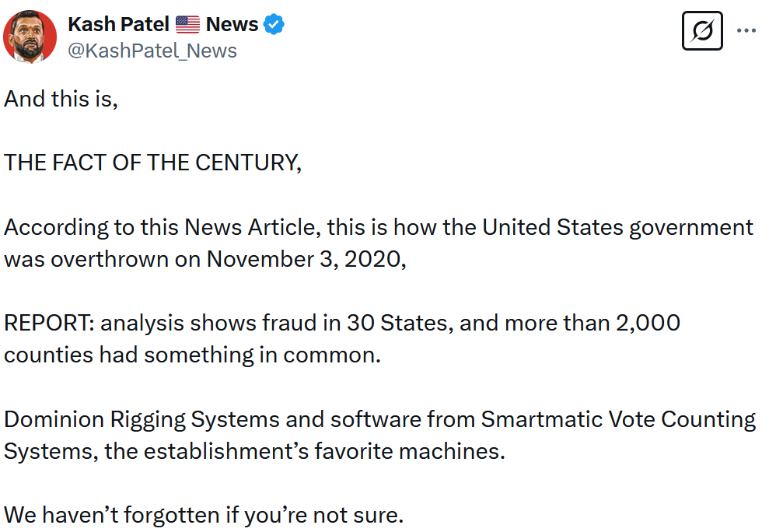
Task: Click the "30 States" phrase
Action: click(397, 323)
